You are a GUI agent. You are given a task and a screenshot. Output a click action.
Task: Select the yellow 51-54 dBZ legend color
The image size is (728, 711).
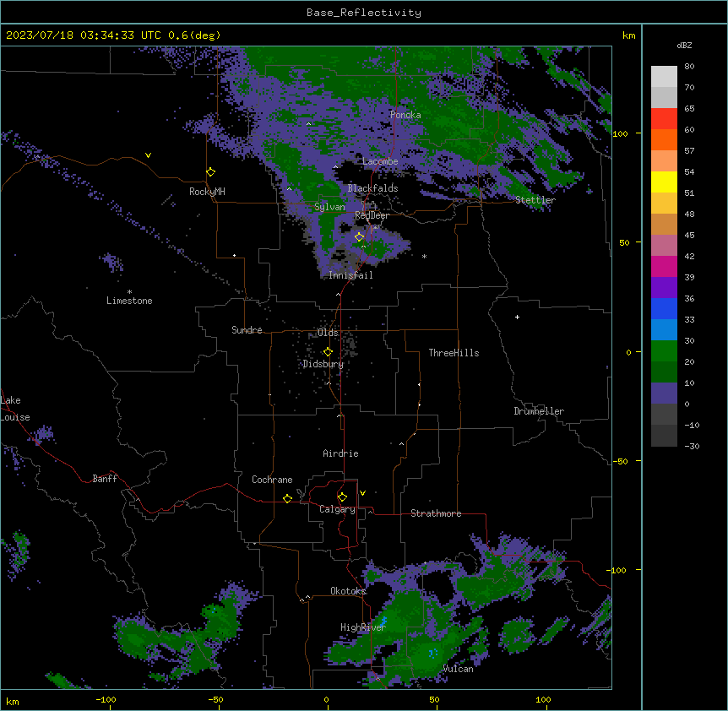[x=664, y=182]
